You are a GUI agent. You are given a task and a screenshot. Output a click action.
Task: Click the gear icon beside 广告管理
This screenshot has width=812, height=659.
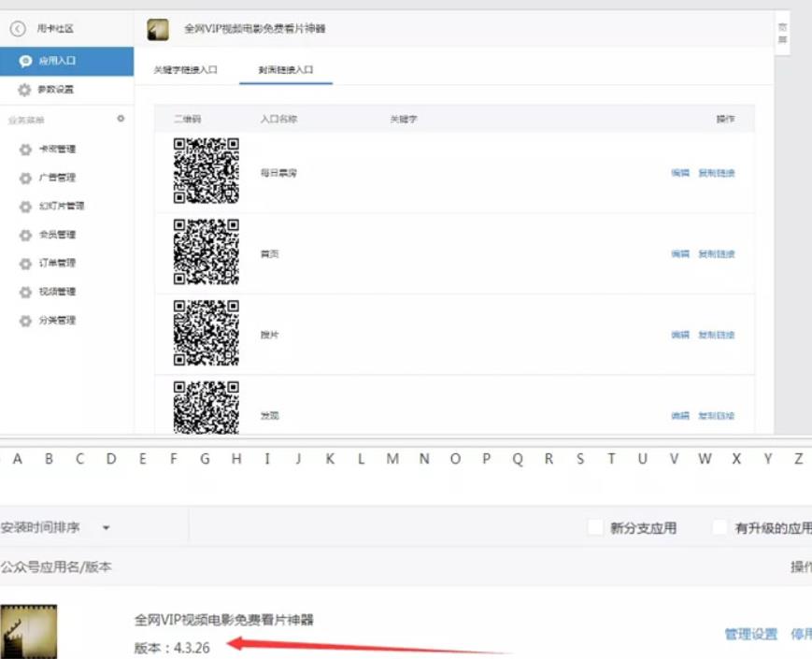pos(25,179)
